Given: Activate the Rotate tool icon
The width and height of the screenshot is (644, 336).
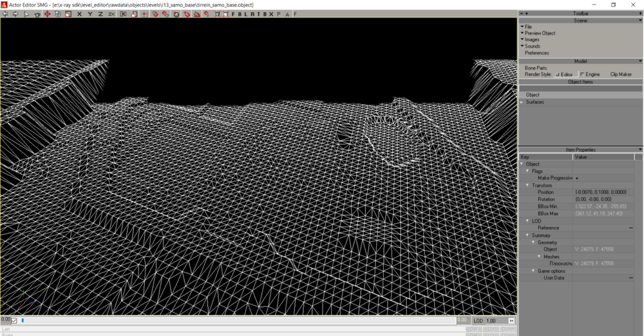Looking at the screenshot, I should (58, 14).
